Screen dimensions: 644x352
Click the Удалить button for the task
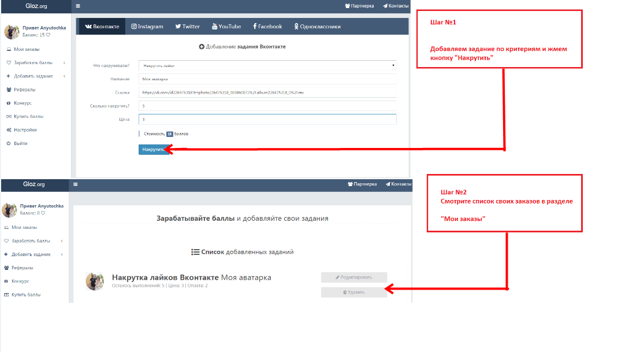pos(354,292)
